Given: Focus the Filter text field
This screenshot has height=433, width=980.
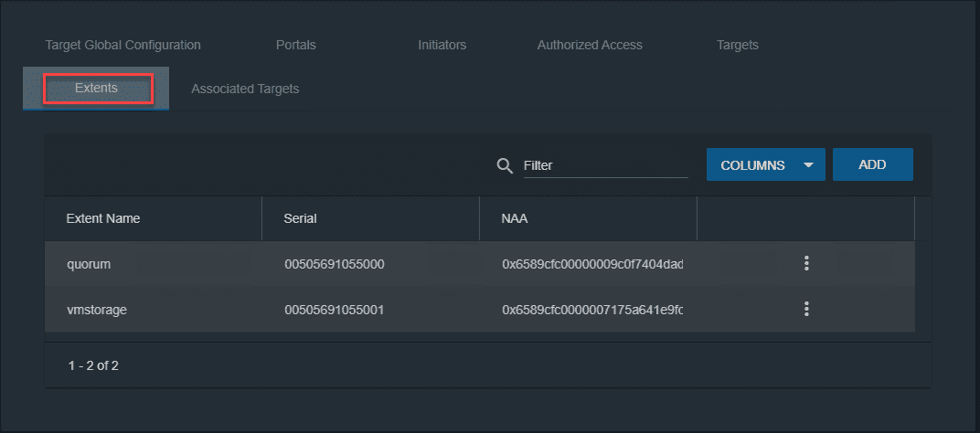Looking at the screenshot, I should point(604,166).
